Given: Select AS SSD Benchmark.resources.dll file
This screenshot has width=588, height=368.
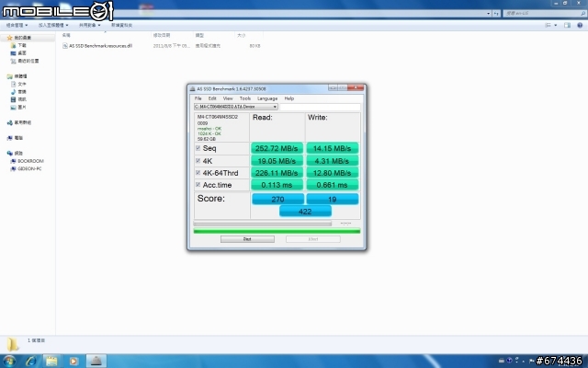Looking at the screenshot, I should click(x=97, y=46).
